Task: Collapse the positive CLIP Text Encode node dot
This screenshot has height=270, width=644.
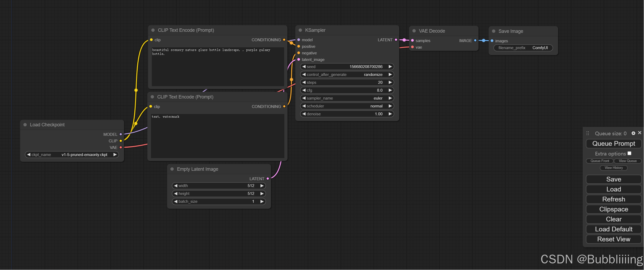Action: coord(153,30)
